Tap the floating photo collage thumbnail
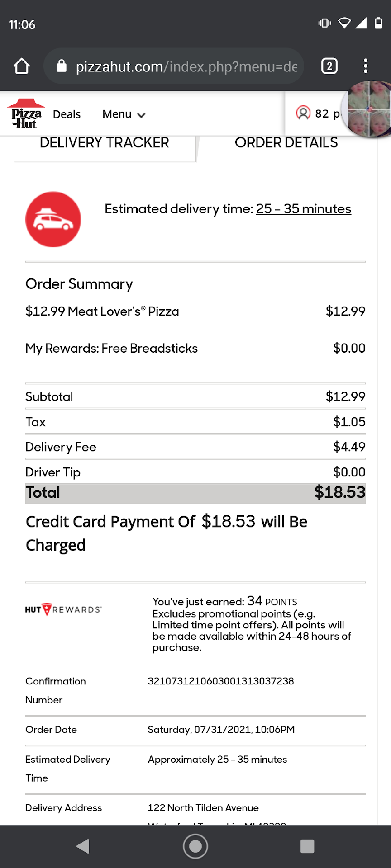The width and height of the screenshot is (391, 868). (x=369, y=109)
